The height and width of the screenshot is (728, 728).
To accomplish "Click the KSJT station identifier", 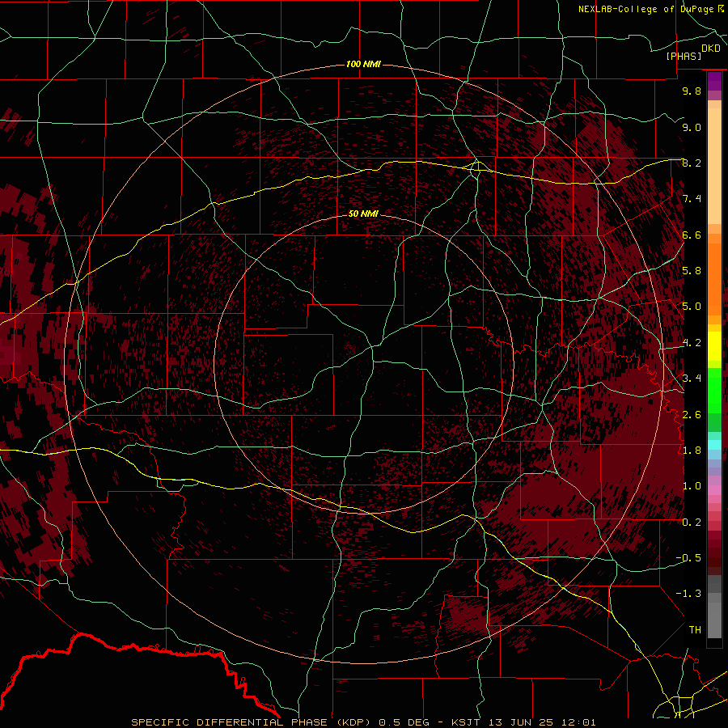I will (464, 722).
